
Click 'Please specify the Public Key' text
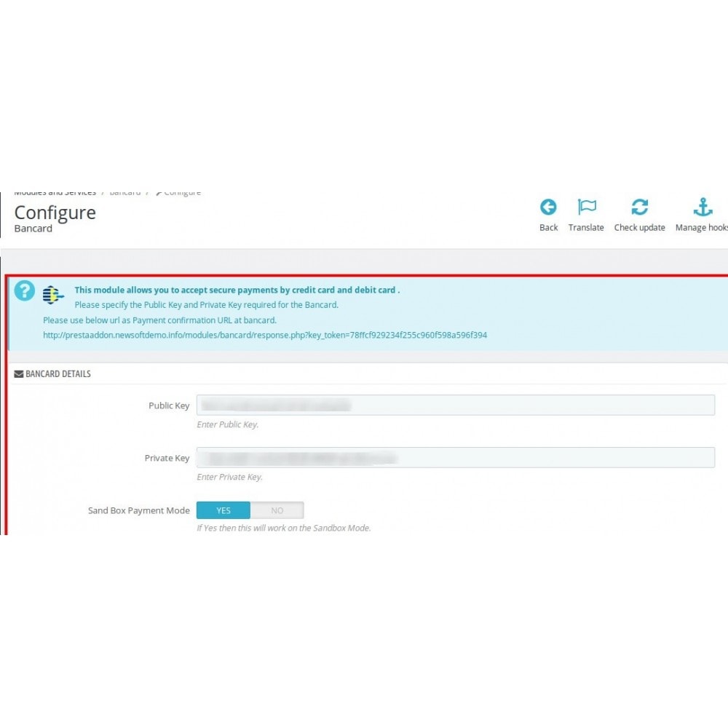207,305
